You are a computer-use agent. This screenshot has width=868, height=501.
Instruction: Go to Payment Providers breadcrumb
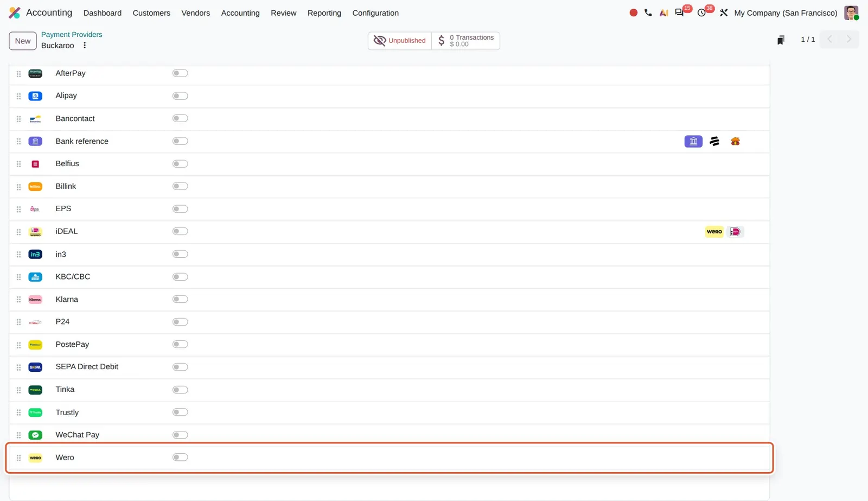tap(72, 34)
